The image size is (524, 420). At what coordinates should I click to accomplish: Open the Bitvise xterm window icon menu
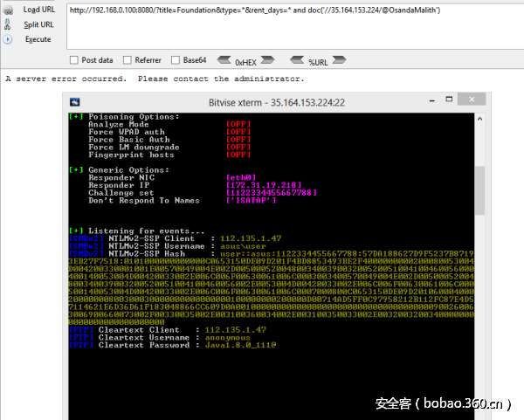75,102
